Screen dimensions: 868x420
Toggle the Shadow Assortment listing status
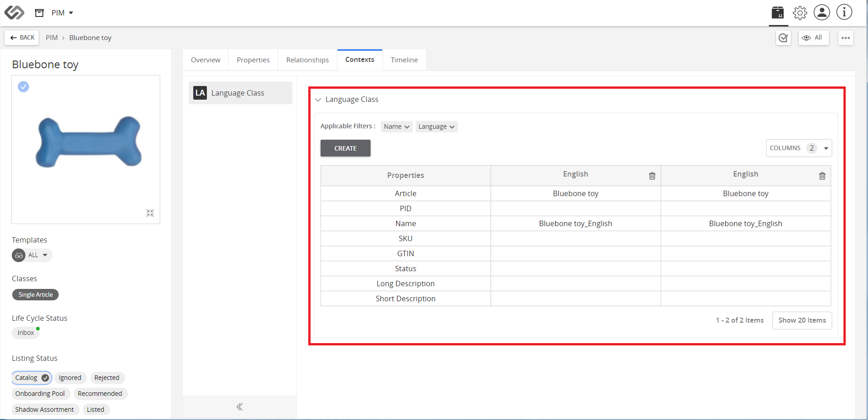[x=45, y=410]
